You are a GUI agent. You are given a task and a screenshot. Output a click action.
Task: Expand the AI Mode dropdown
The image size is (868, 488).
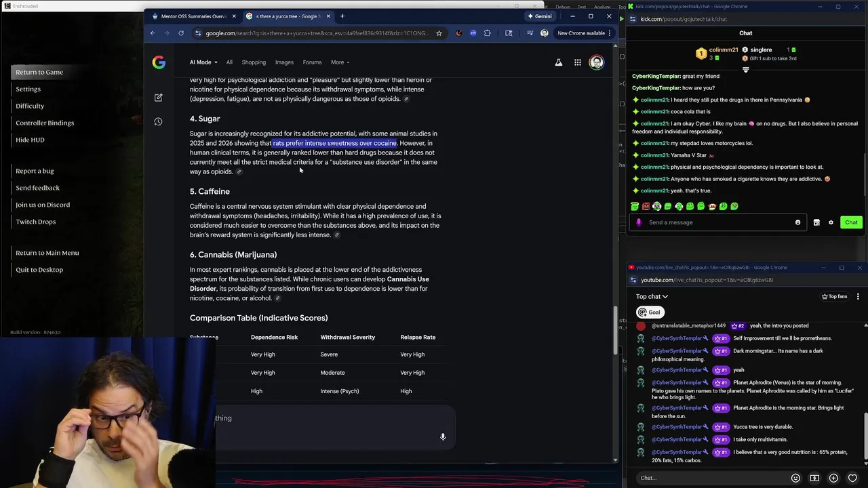click(203, 62)
